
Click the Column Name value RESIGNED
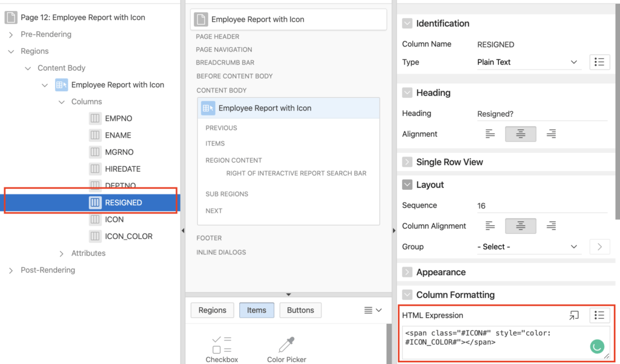pos(495,45)
